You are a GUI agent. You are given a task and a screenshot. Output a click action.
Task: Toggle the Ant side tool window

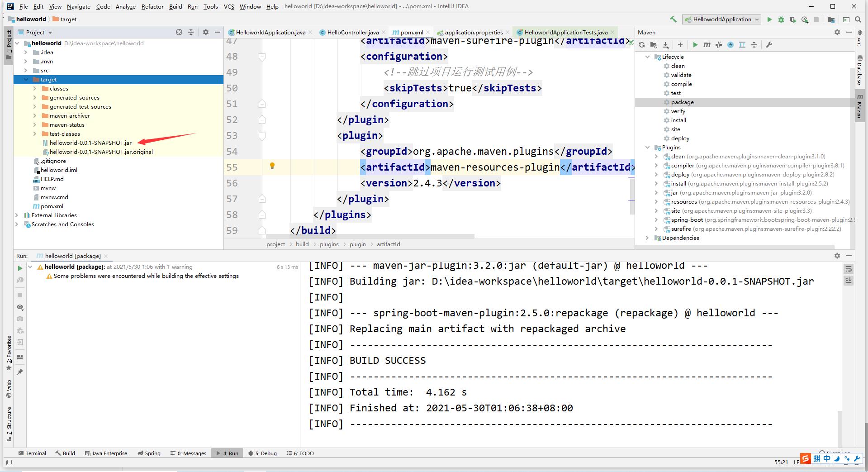(x=859, y=38)
